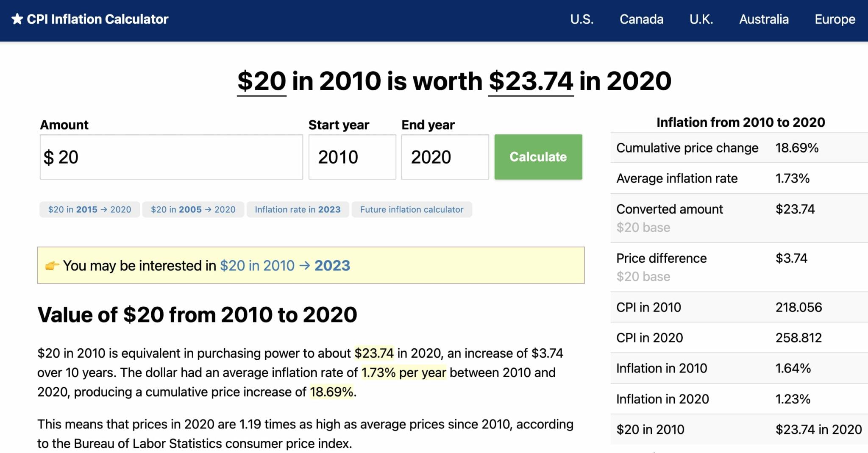
Task: Follow the $20 in 2010 → 2023 link
Action: pos(285,266)
